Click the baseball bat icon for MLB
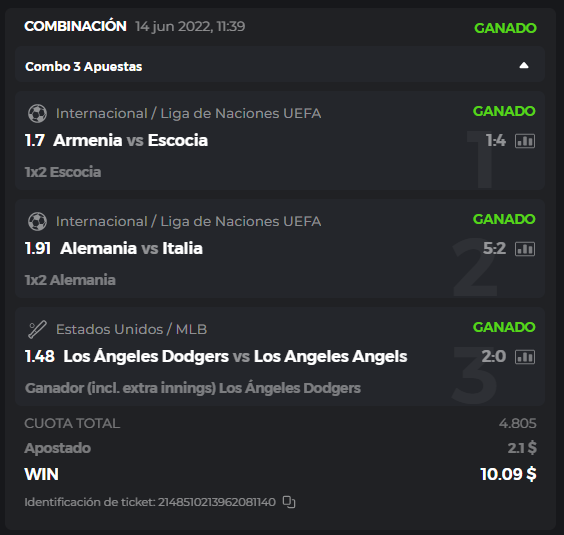This screenshot has height=535, width=564. click(x=37, y=329)
